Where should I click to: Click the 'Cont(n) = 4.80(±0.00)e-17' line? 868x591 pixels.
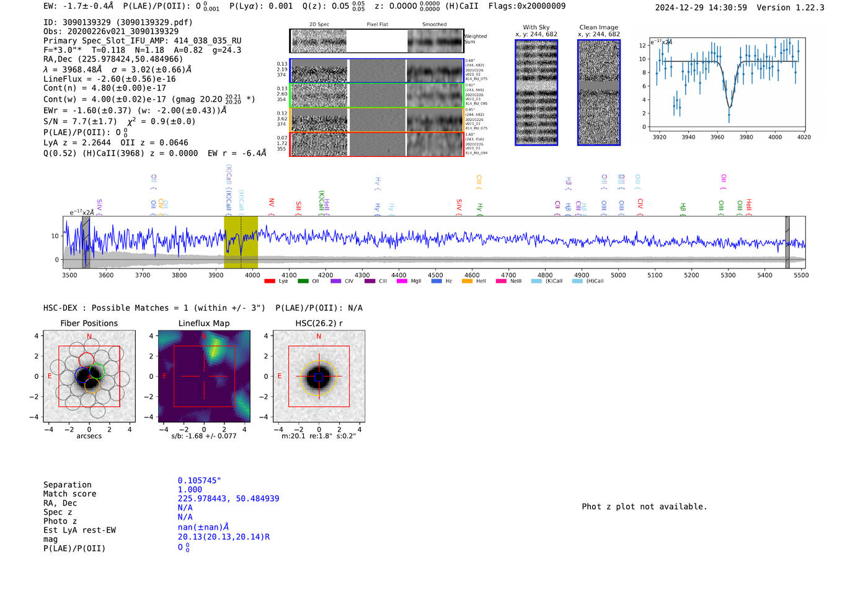point(105,88)
